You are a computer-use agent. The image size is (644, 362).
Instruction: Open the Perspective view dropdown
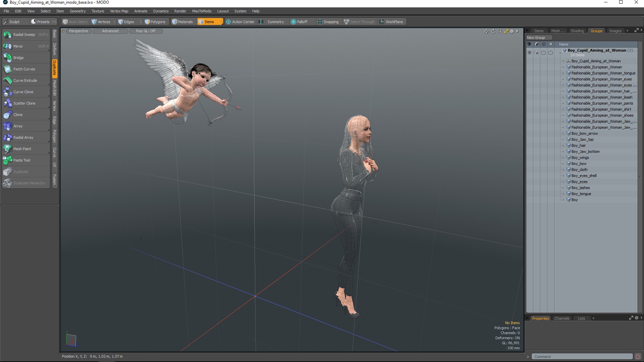point(78,31)
